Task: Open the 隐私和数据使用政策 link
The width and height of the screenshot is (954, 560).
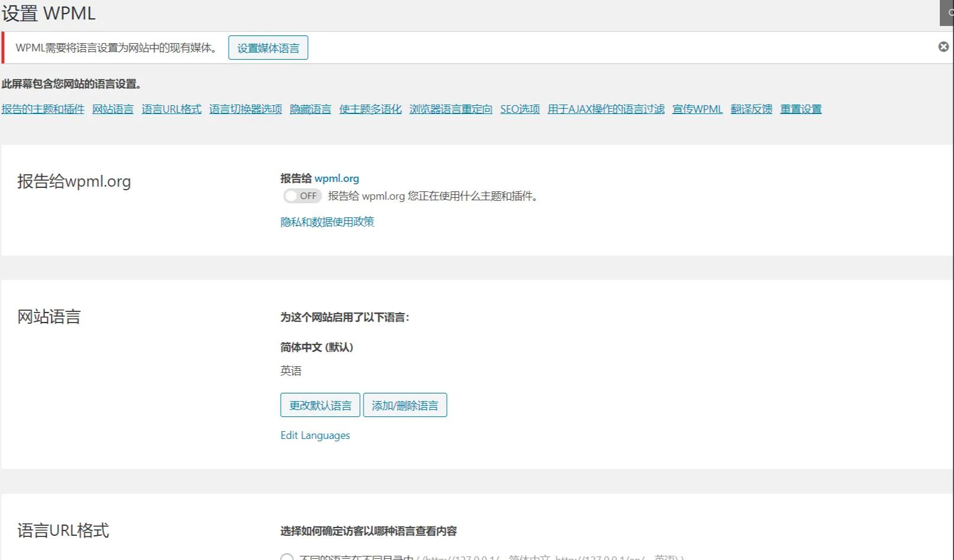Action: 327,222
